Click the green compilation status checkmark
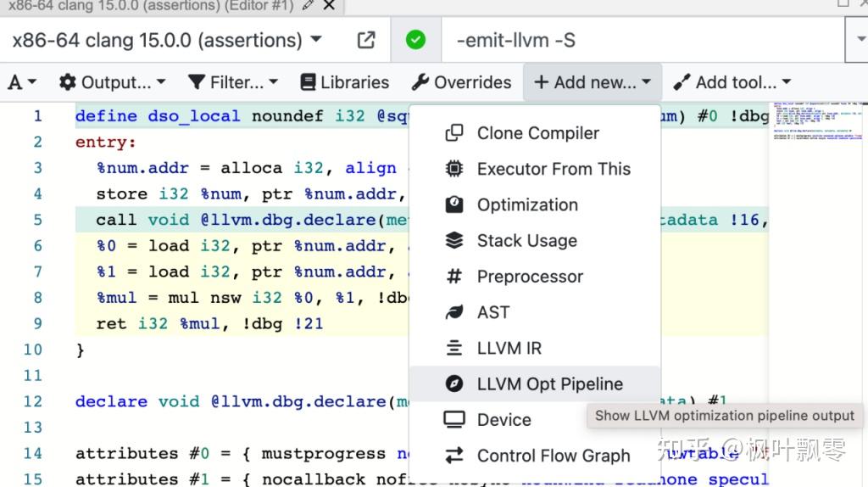Viewport: 868px width, 487px height. tap(415, 40)
